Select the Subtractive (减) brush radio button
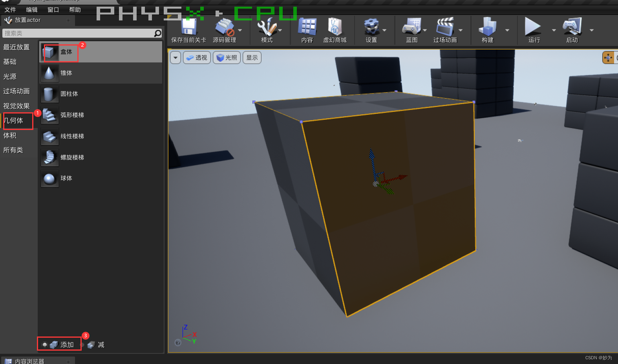Viewport: 618px width, 364px height. coord(82,345)
